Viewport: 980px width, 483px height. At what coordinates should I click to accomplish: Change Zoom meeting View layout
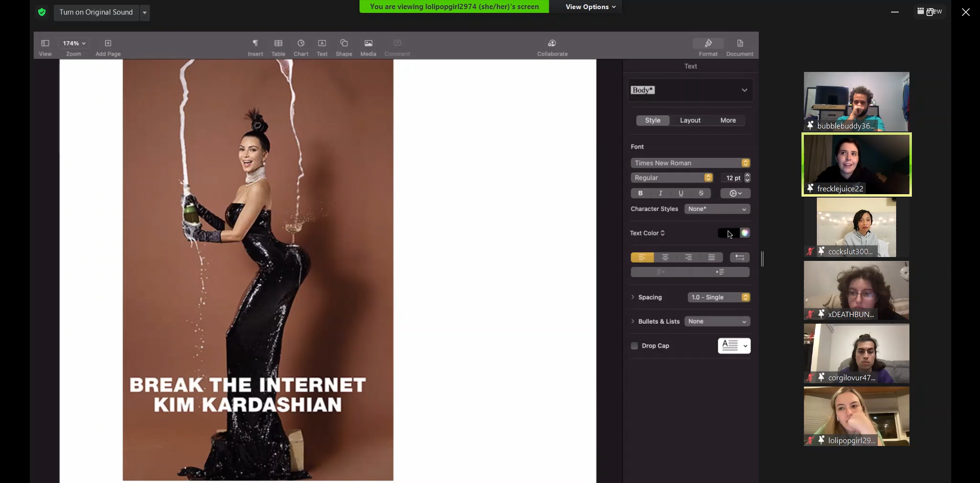pos(930,11)
